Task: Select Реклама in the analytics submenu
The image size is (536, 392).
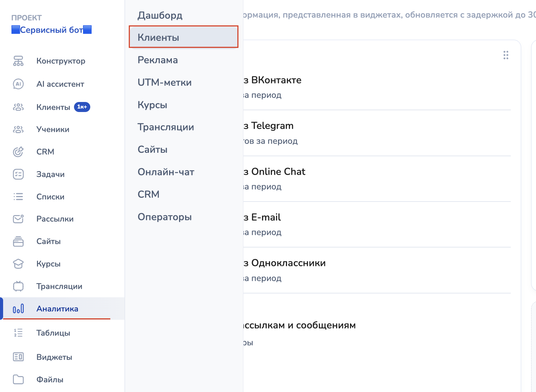Action: point(157,60)
